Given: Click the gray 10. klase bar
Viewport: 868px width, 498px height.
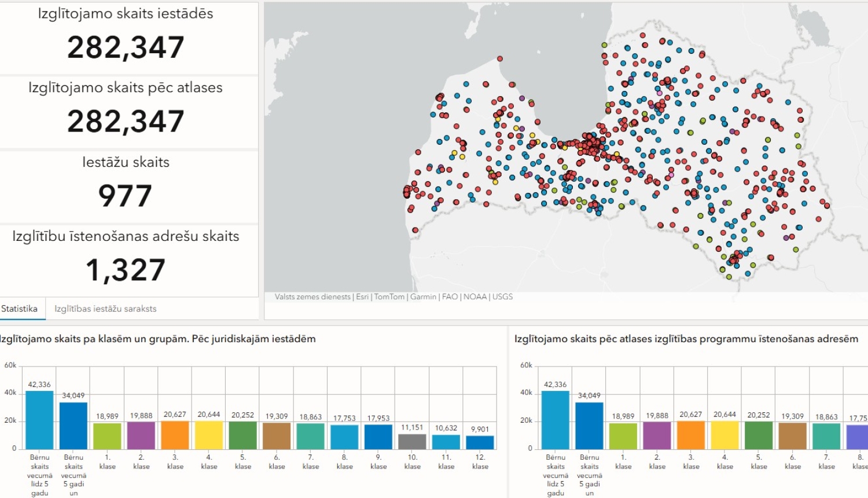Looking at the screenshot, I should tap(412, 441).
